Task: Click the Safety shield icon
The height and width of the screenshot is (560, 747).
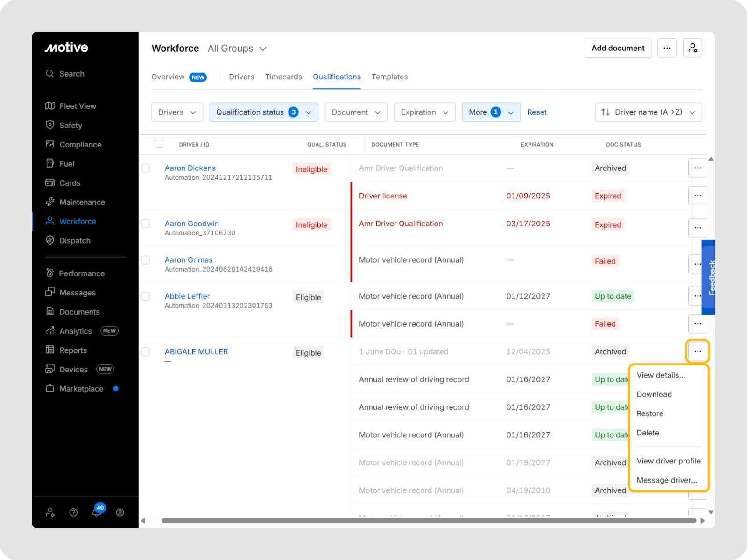Action: tap(50, 125)
